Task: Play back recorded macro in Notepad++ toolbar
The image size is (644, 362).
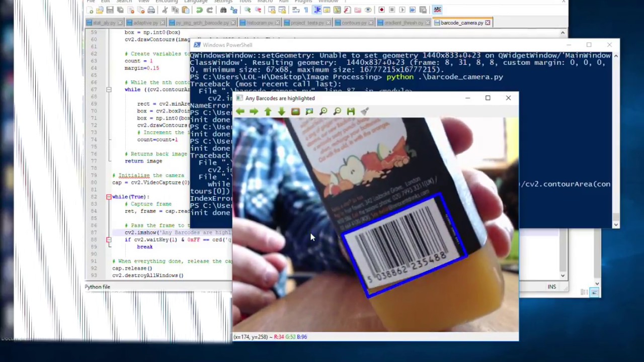Action: pos(403,10)
